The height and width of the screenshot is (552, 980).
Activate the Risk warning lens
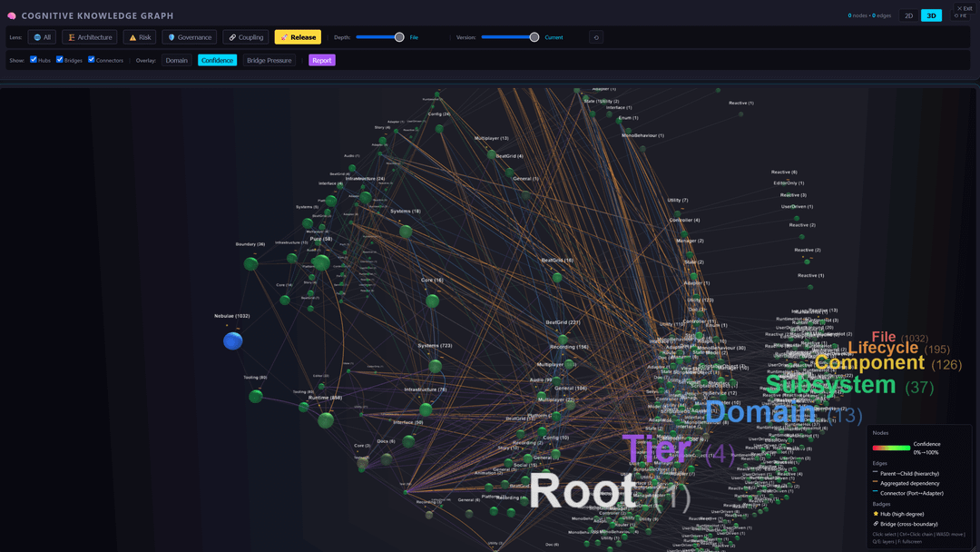click(140, 37)
